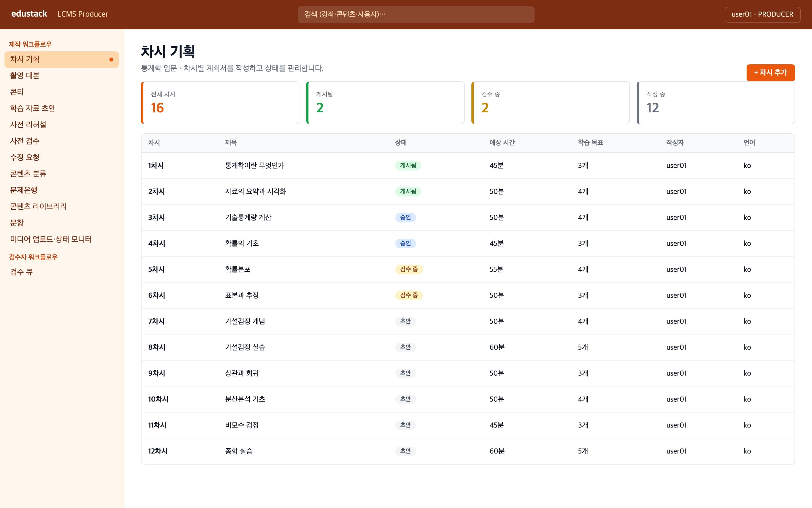
Task: Select row 상관과 회귀
Action: (x=468, y=373)
